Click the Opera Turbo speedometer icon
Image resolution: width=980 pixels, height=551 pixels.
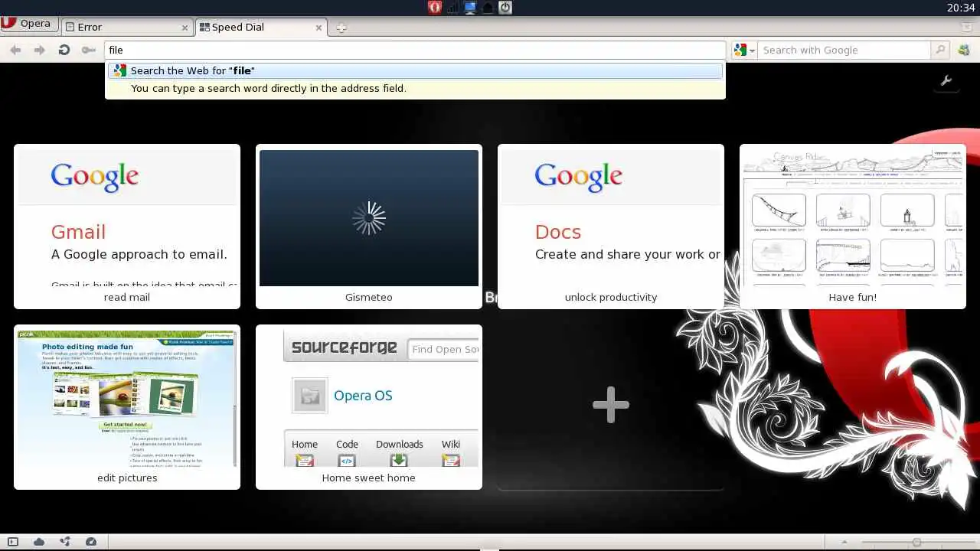click(91, 542)
